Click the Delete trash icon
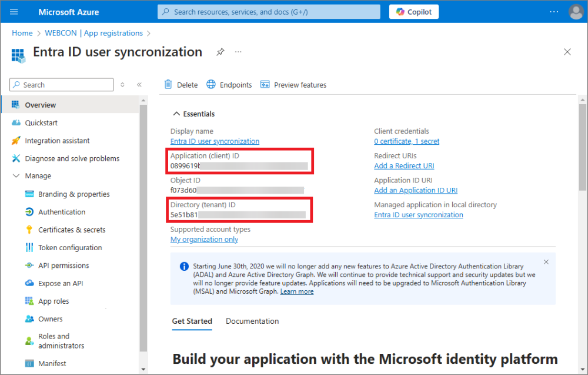 tap(169, 85)
